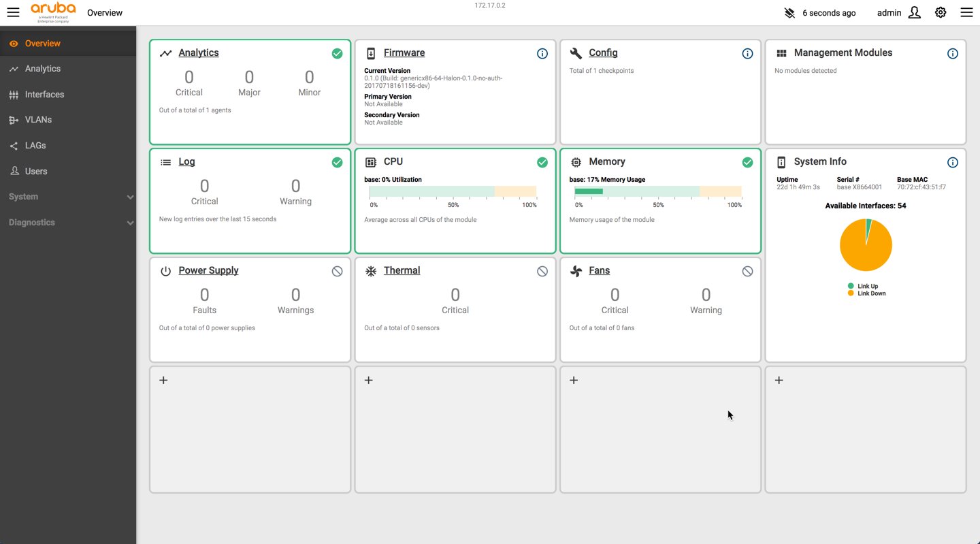Open the Log panel title link

click(x=186, y=162)
